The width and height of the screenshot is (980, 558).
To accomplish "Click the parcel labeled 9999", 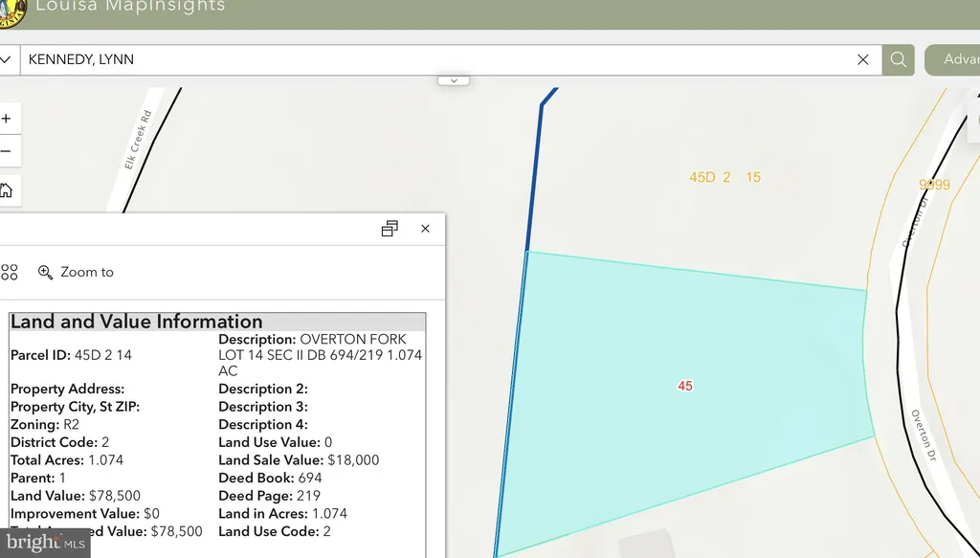I will coord(934,185).
